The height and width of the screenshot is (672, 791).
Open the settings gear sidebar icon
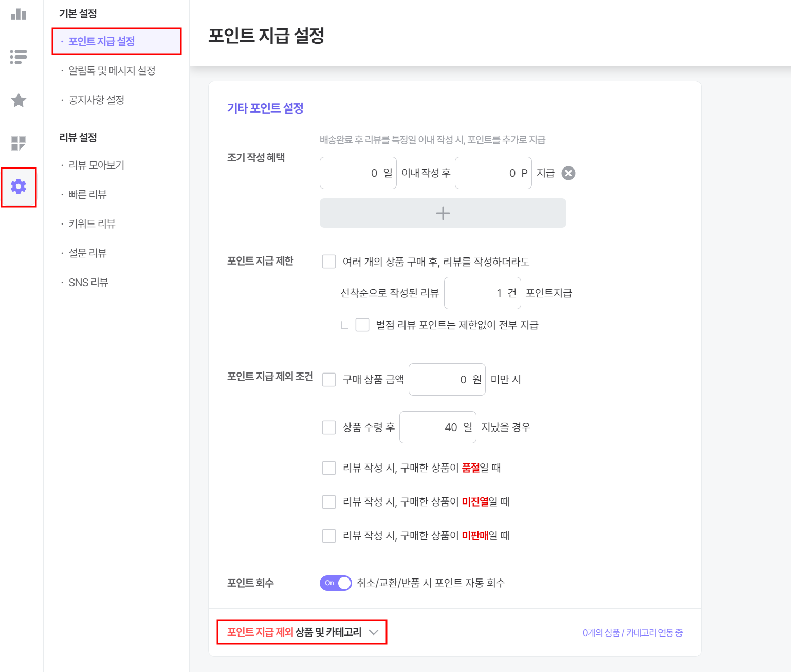coord(19,186)
